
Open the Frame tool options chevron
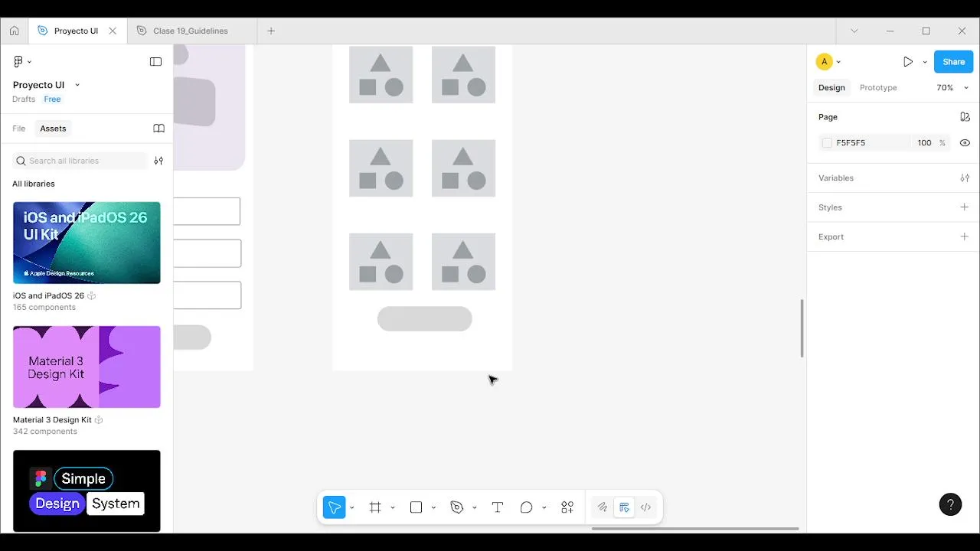393,507
